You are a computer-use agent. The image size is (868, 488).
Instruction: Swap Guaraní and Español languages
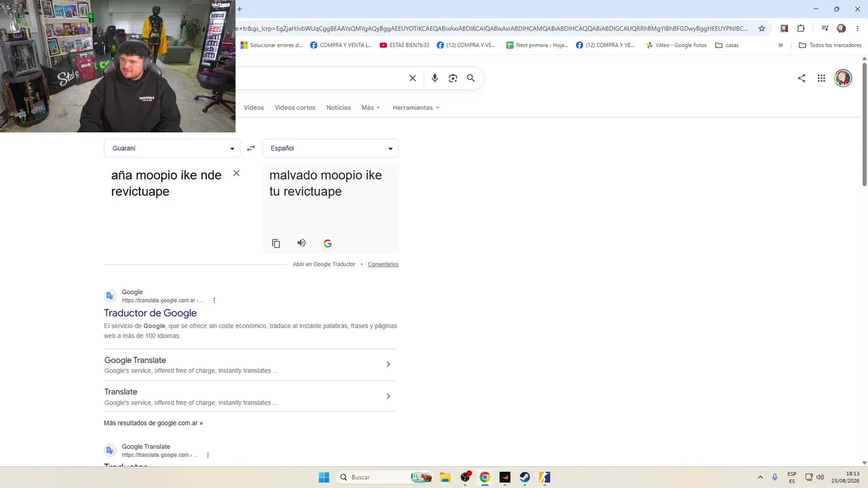coord(251,148)
